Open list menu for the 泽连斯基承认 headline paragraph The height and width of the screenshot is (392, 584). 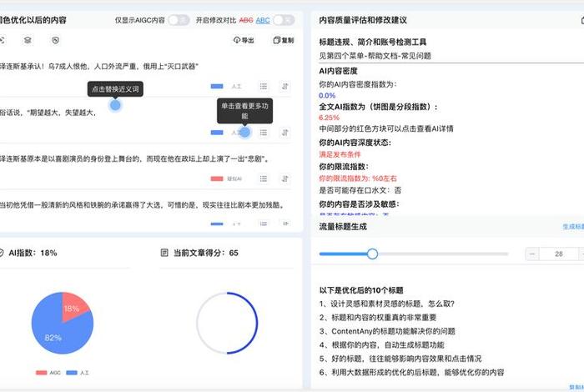click(264, 87)
